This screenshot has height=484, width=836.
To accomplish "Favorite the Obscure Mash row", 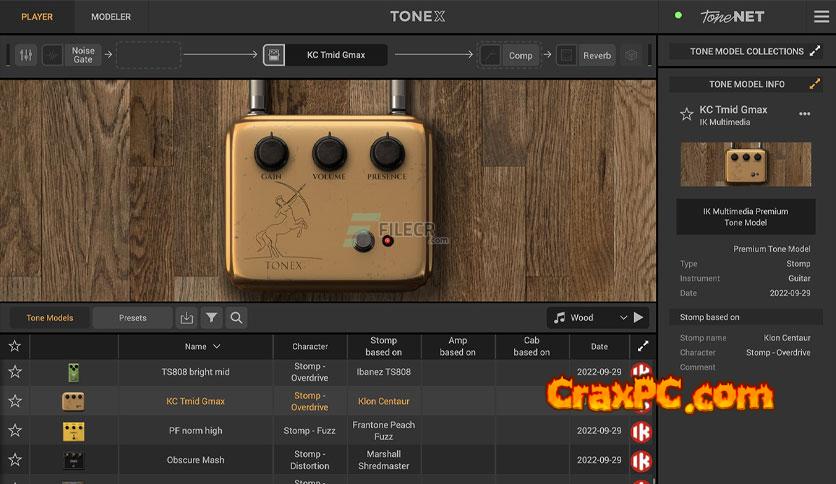I will [15, 459].
